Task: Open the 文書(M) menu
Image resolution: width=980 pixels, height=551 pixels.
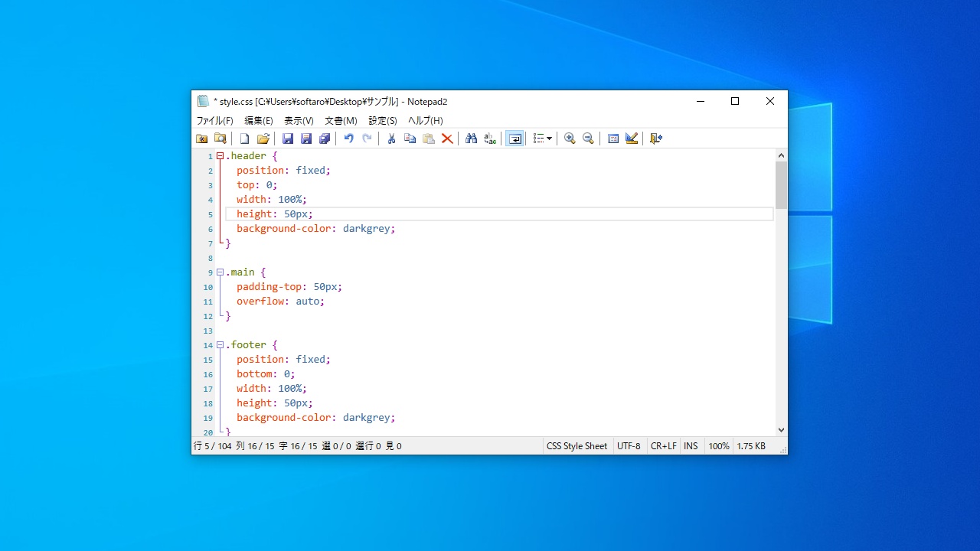Action: (x=341, y=121)
